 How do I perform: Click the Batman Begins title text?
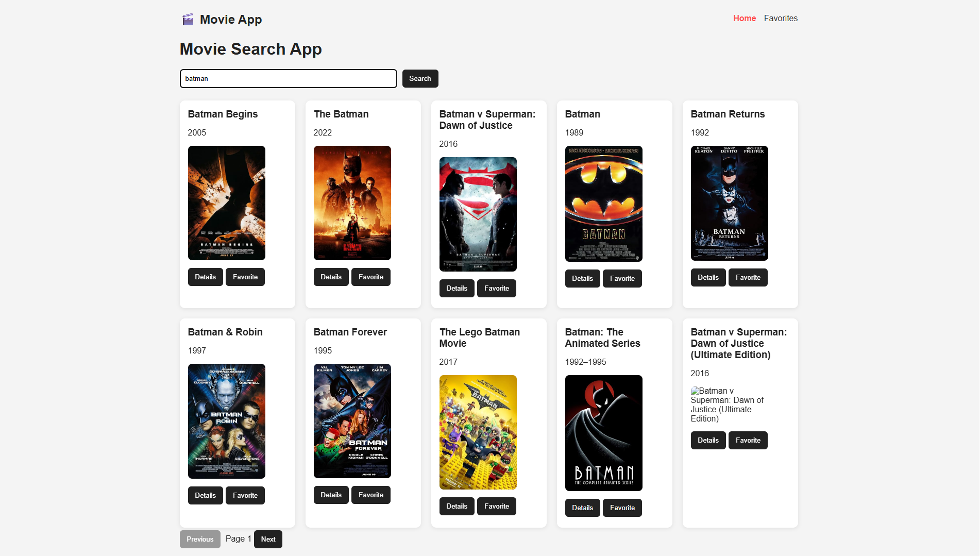click(223, 114)
